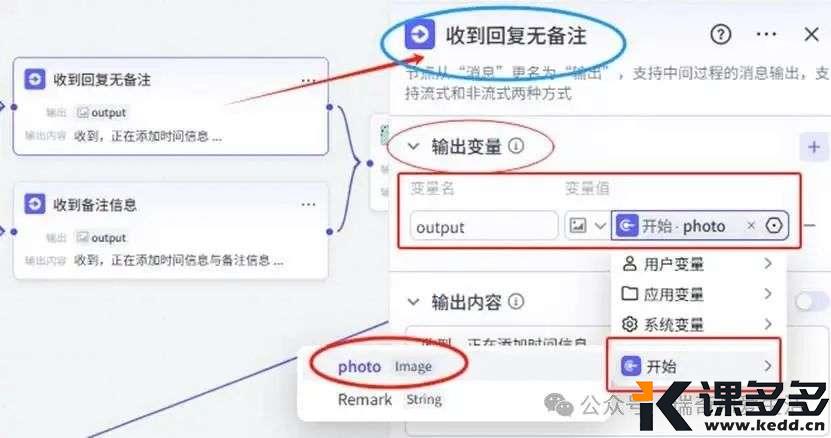The width and height of the screenshot is (831, 438).
Task: Remove 开始 · photo variable with x icon
Action: pyautogui.click(x=751, y=226)
